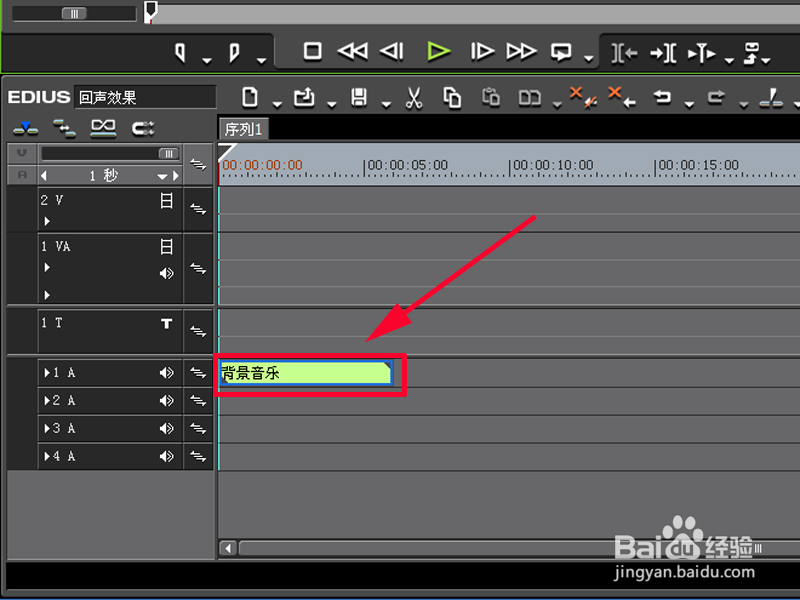The width and height of the screenshot is (800, 600).
Task: Toggle video mute on the 2 V track
Action: tap(166, 201)
